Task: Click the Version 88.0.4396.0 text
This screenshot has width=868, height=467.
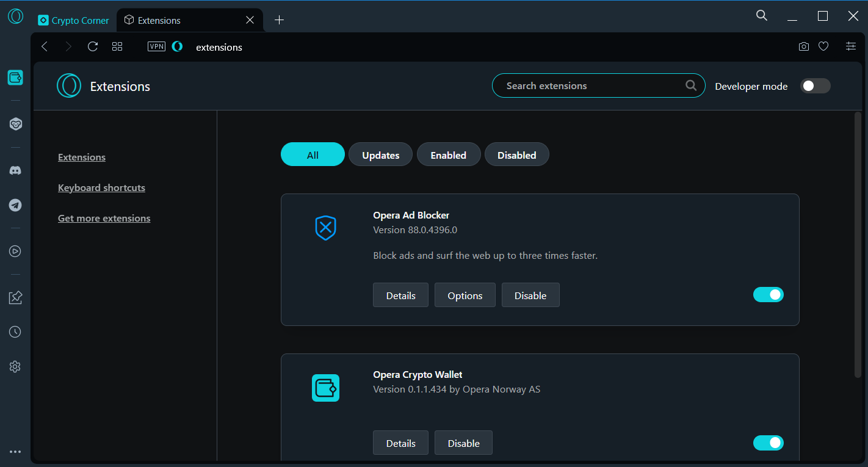Action: [x=415, y=230]
